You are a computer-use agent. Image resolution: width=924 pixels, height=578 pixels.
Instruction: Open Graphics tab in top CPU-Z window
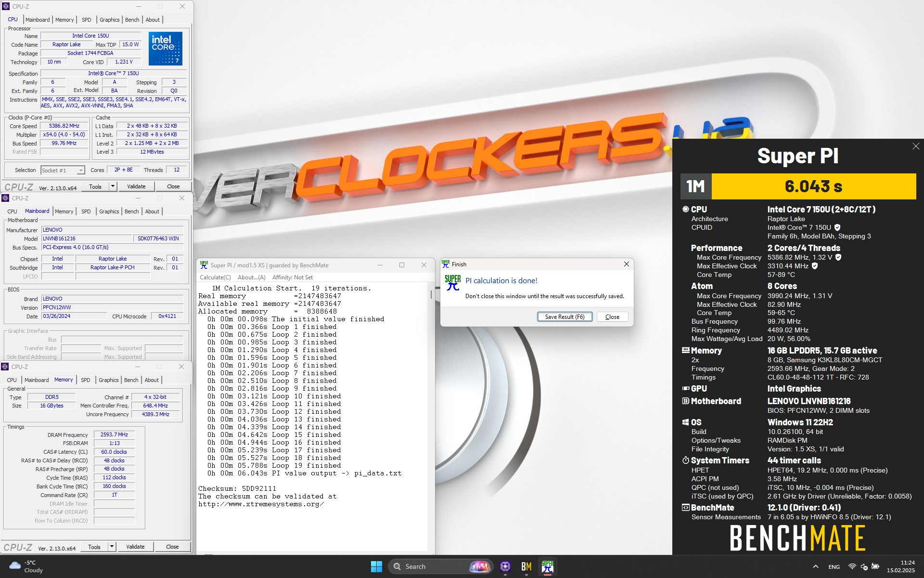110,20
